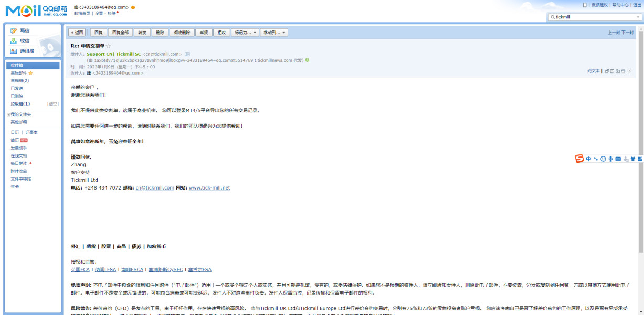Expand 我的文件夹 tree node
Image resolution: width=644 pixels, height=315 pixels.
click(8, 114)
